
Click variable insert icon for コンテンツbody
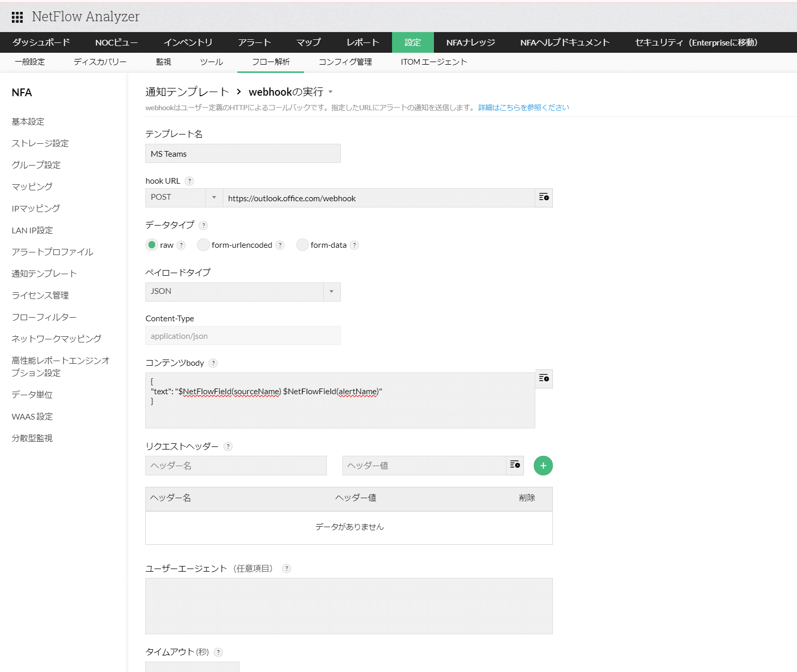pos(544,379)
